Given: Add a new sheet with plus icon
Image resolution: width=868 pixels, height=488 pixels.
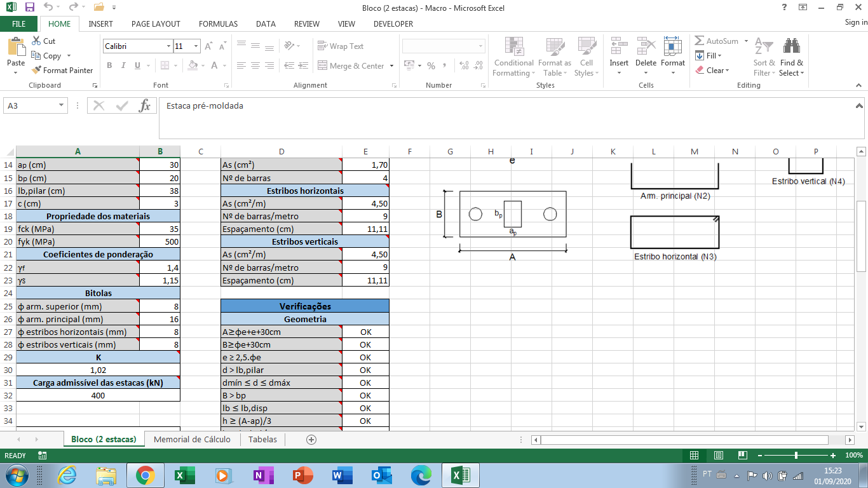Looking at the screenshot, I should [x=311, y=439].
